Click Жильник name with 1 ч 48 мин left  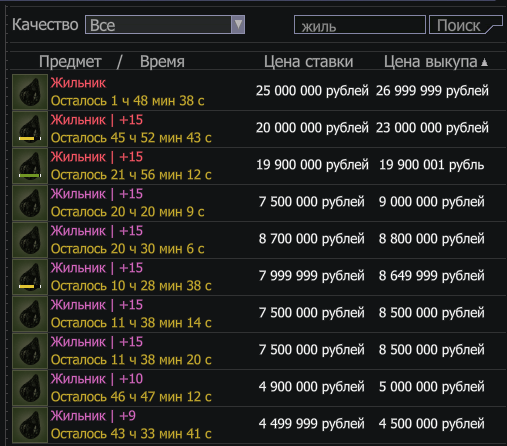(78, 83)
